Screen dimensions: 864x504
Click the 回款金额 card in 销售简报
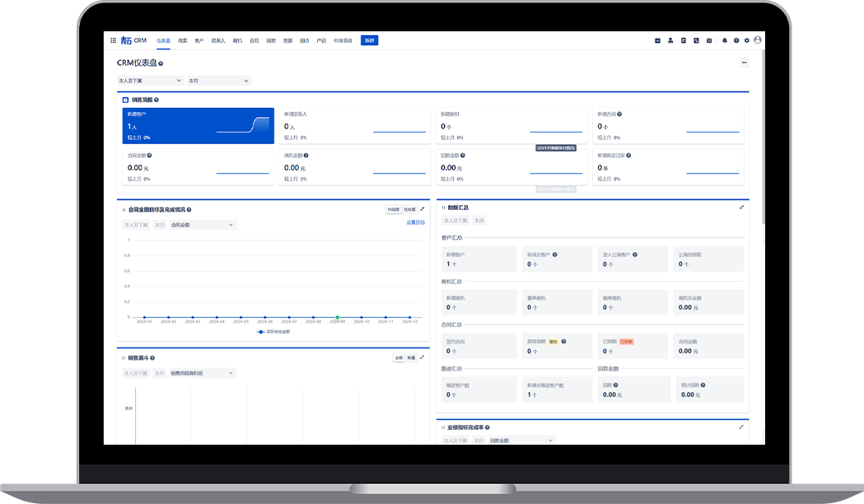(511, 167)
